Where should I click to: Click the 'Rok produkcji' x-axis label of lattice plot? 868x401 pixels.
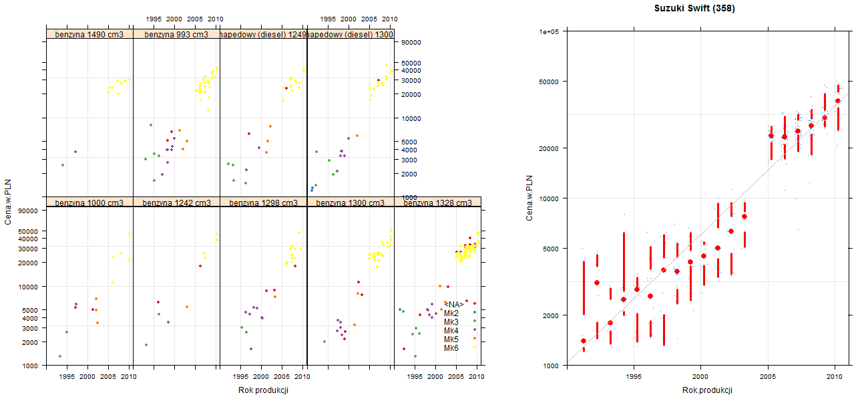pos(263,391)
